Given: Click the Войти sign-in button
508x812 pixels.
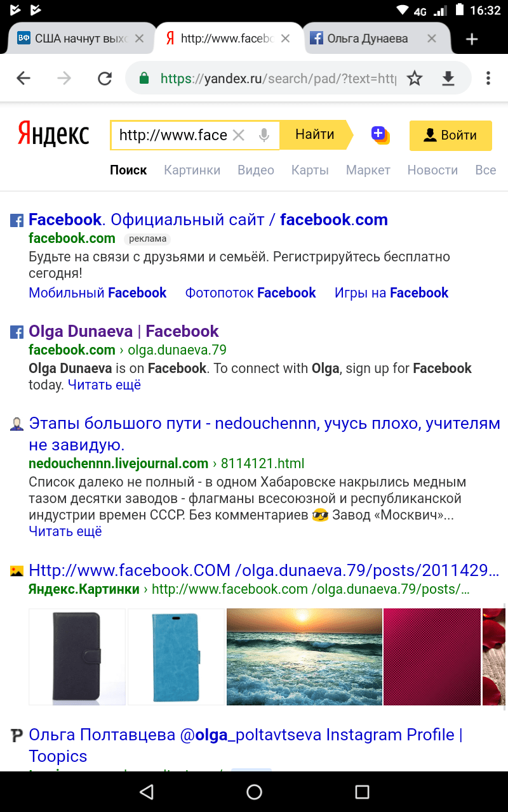Looking at the screenshot, I should click(450, 135).
